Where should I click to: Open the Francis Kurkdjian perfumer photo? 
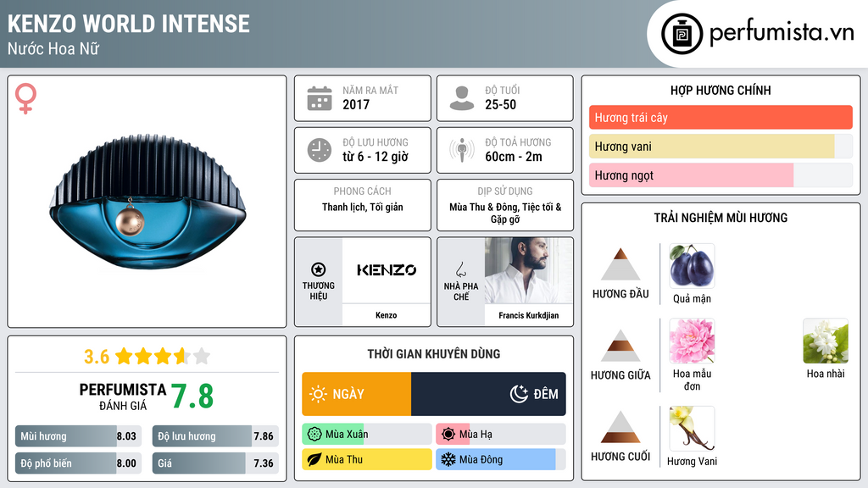tap(529, 270)
